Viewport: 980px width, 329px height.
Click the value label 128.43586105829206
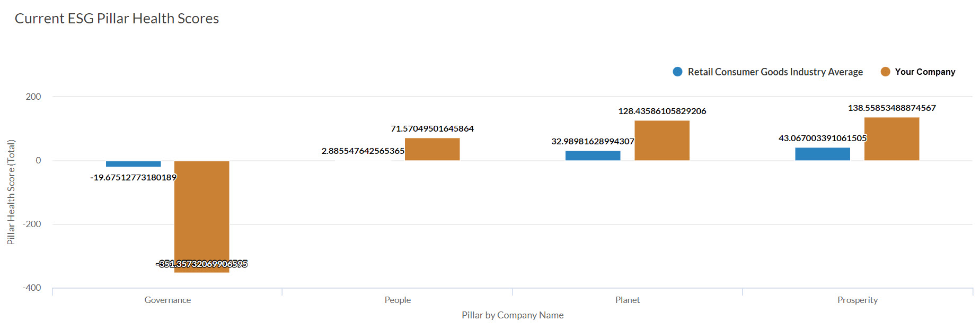pos(662,111)
